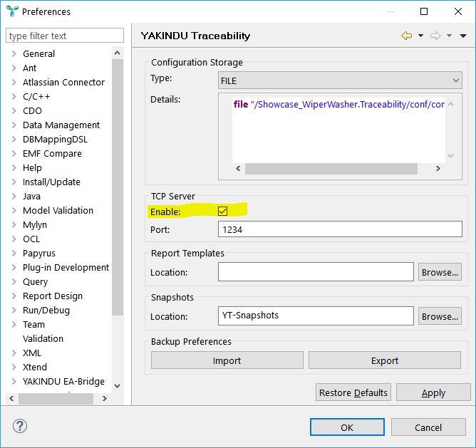Select DBMappingDSL in the tree
This screenshot has height=448, width=476.
point(55,140)
